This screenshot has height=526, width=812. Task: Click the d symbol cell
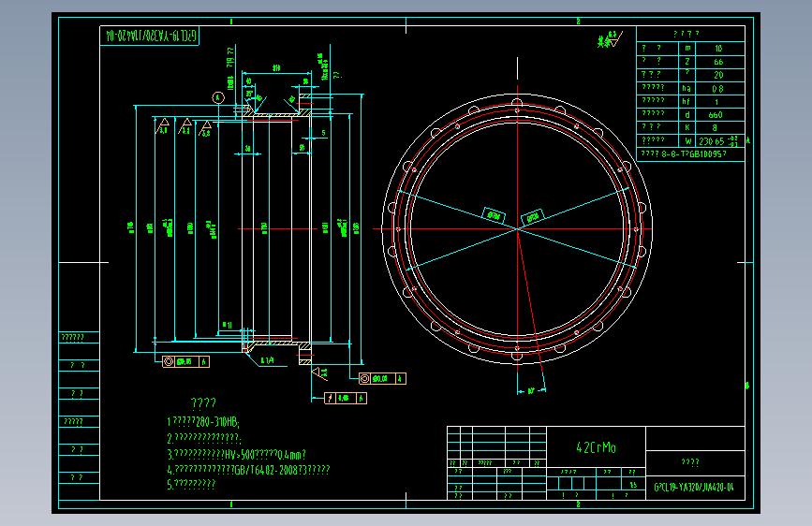[x=687, y=115]
